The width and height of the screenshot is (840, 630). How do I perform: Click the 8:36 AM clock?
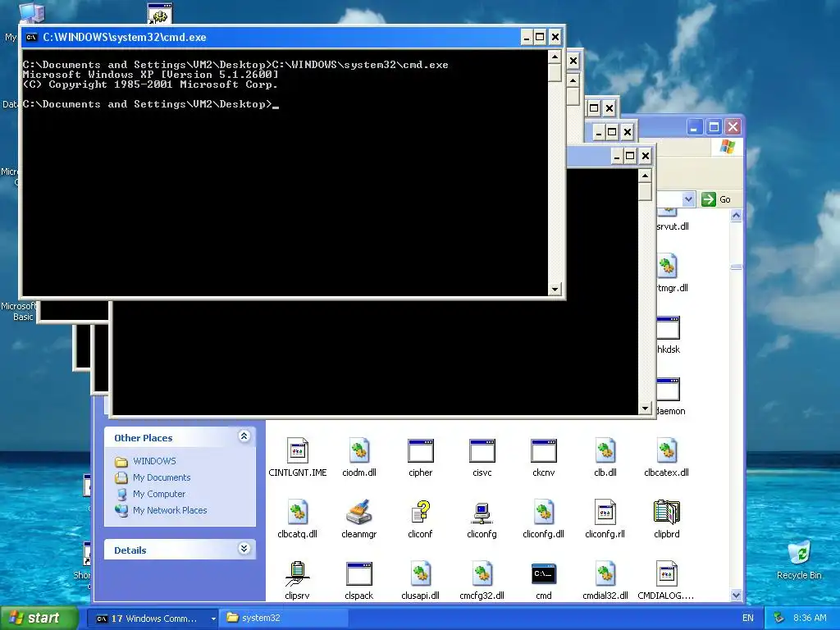(x=810, y=619)
